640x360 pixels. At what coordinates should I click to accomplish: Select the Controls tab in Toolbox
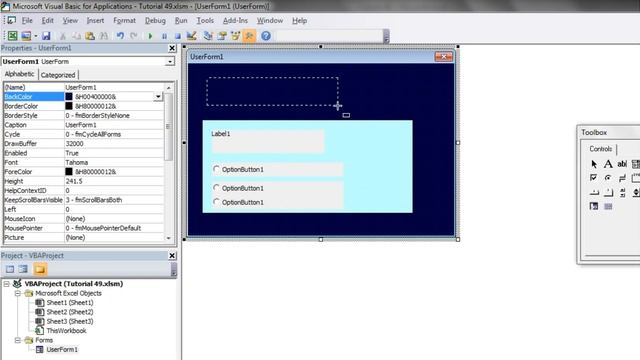(x=600, y=149)
